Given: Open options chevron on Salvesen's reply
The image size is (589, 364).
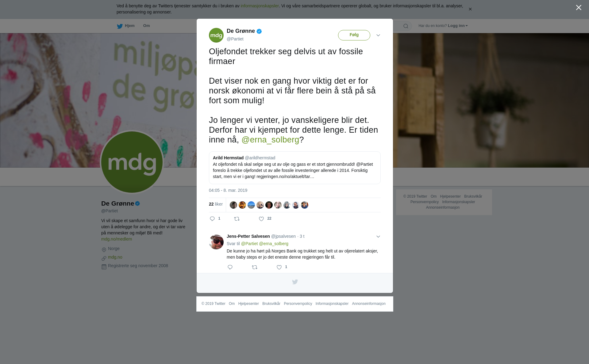Looking at the screenshot, I should [378, 237].
